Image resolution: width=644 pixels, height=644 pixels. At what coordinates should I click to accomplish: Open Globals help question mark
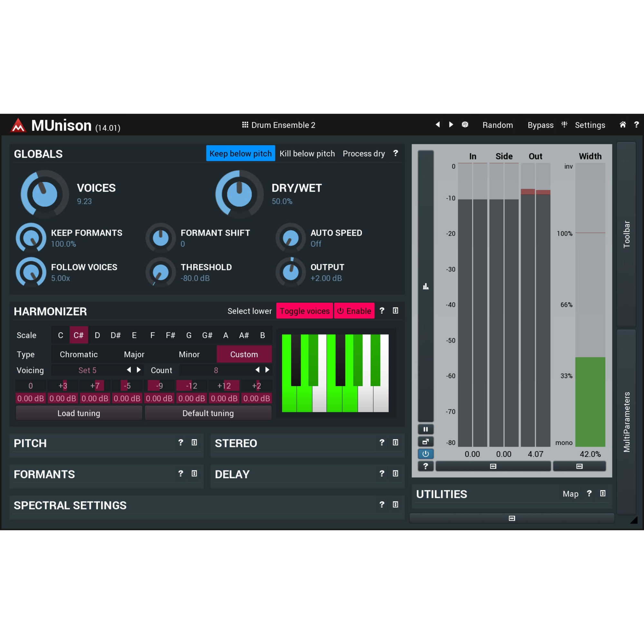(x=395, y=153)
